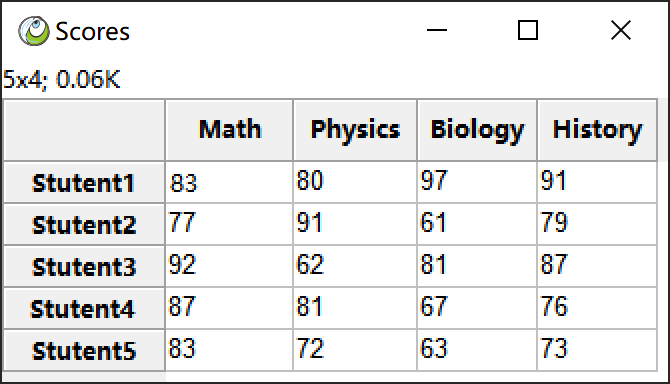Click Stutent3 Biology cell showing 81
The image size is (670, 384).
[477, 266]
